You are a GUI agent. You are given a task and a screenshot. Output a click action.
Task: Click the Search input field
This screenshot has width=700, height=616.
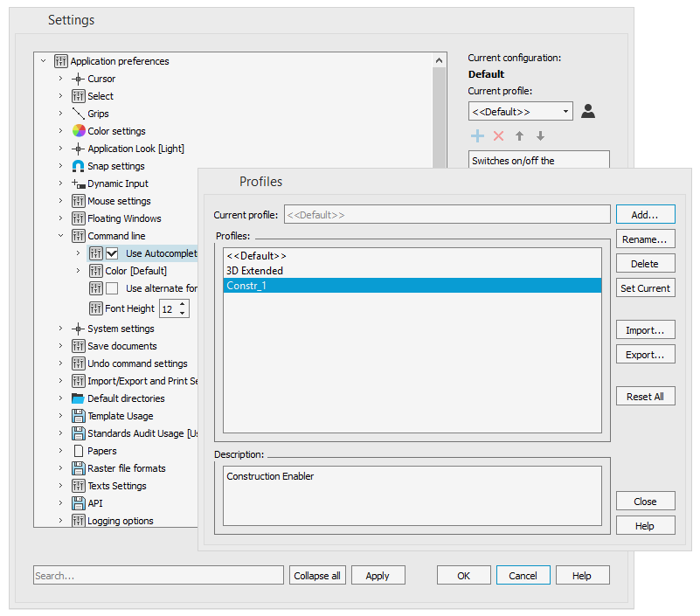pyautogui.click(x=158, y=576)
